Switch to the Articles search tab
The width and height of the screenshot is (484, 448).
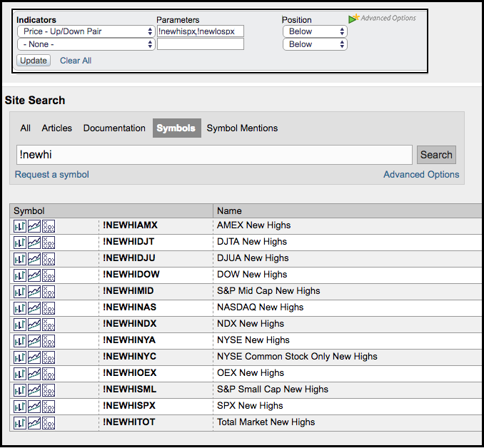(57, 128)
